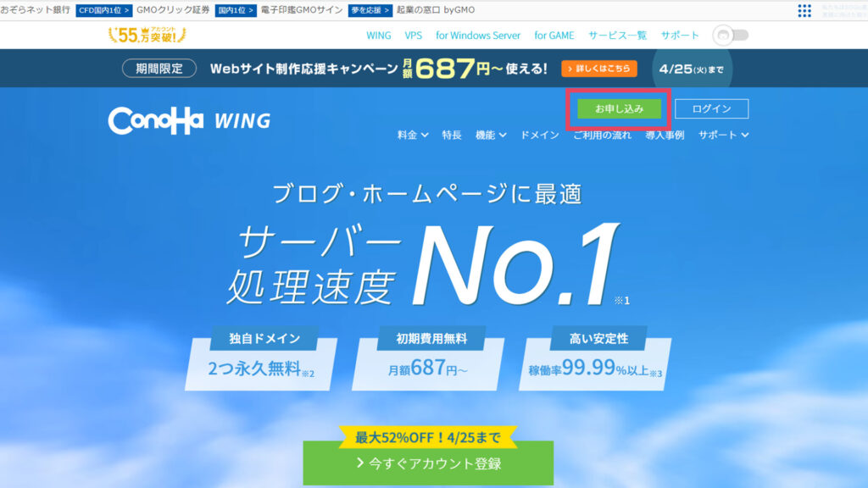Click 今すぐアカウント登録 button
868x488 pixels.
[x=428, y=463]
